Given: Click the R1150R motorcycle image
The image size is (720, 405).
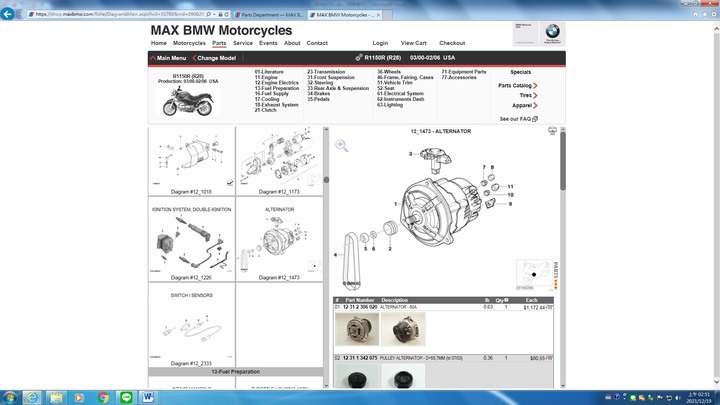Looking at the screenshot, I should click(188, 101).
